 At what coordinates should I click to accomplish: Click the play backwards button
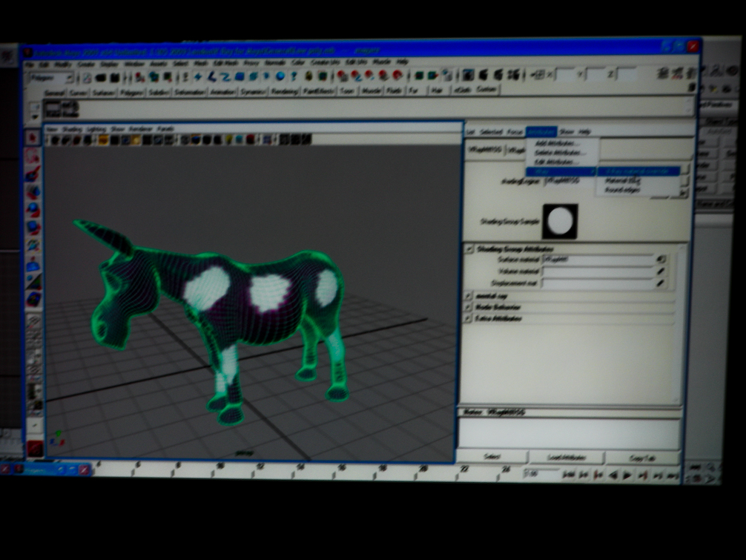(x=613, y=475)
